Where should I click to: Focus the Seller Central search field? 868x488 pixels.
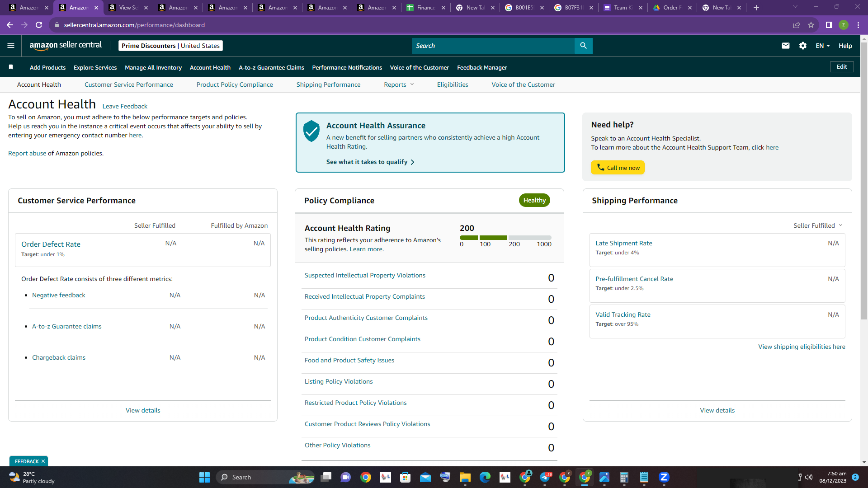click(x=493, y=46)
